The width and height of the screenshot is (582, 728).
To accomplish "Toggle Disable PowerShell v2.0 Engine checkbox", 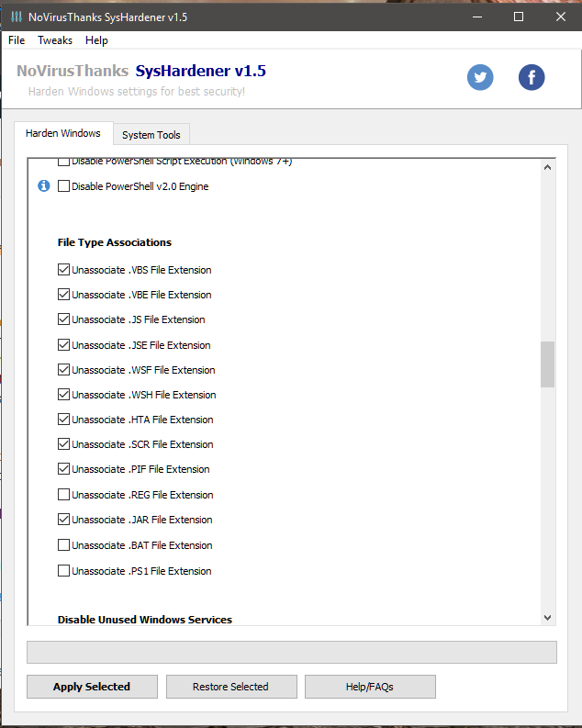I will [x=63, y=186].
